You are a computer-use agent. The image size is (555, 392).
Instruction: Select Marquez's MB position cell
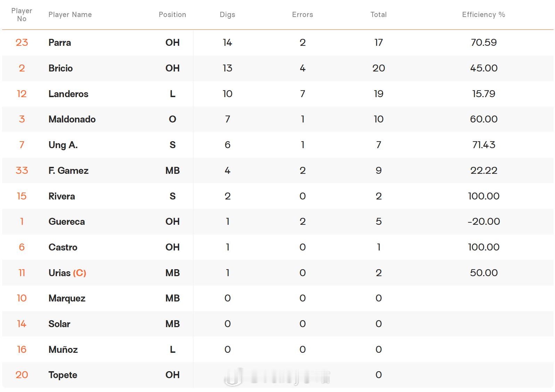point(172,298)
